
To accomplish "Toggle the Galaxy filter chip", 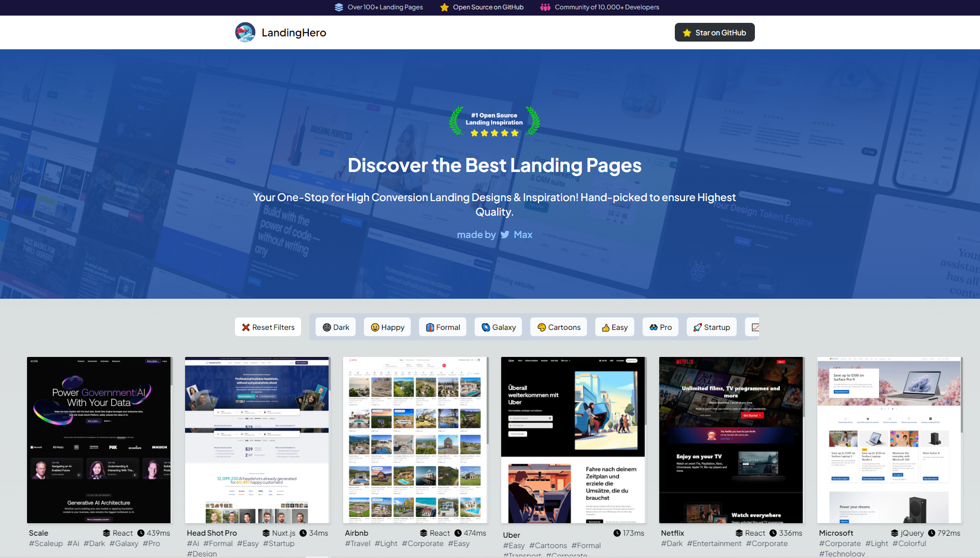I will [x=499, y=327].
